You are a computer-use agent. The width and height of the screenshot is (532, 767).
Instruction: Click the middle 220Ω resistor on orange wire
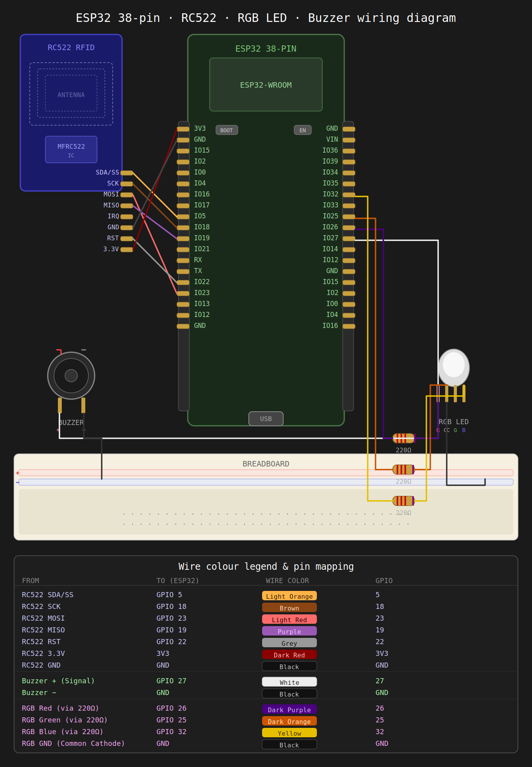404,470
